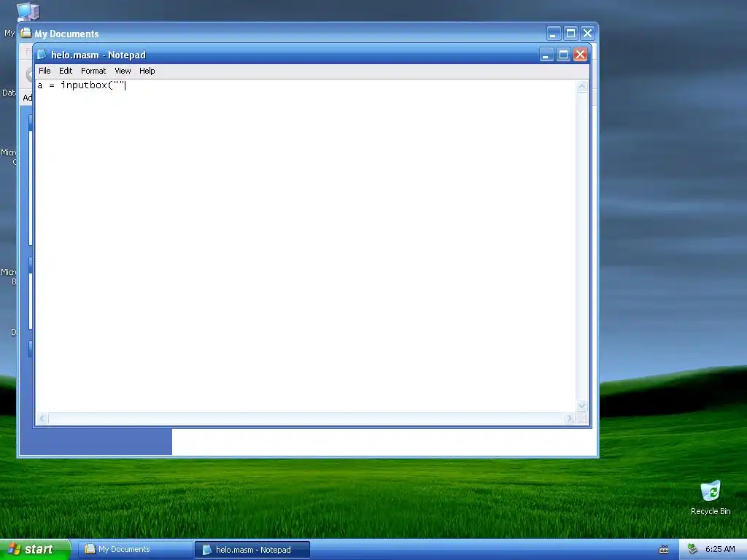
Task: Switch to My Documents from the taskbar
Action: click(x=135, y=550)
